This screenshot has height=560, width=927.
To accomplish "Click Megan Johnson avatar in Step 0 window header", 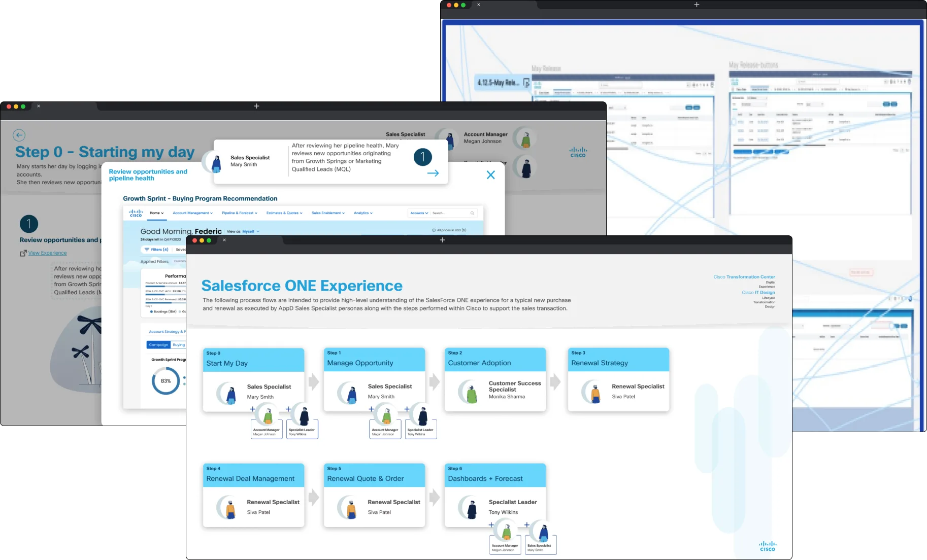I will pyautogui.click(x=525, y=138).
